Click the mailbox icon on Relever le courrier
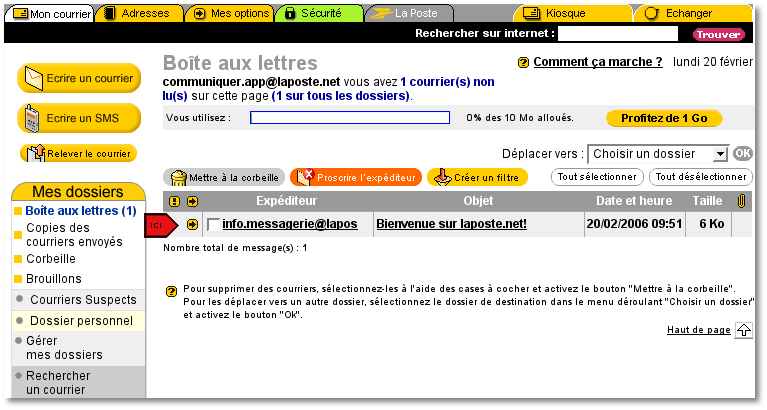This screenshot has height=410, width=767. coord(36,154)
